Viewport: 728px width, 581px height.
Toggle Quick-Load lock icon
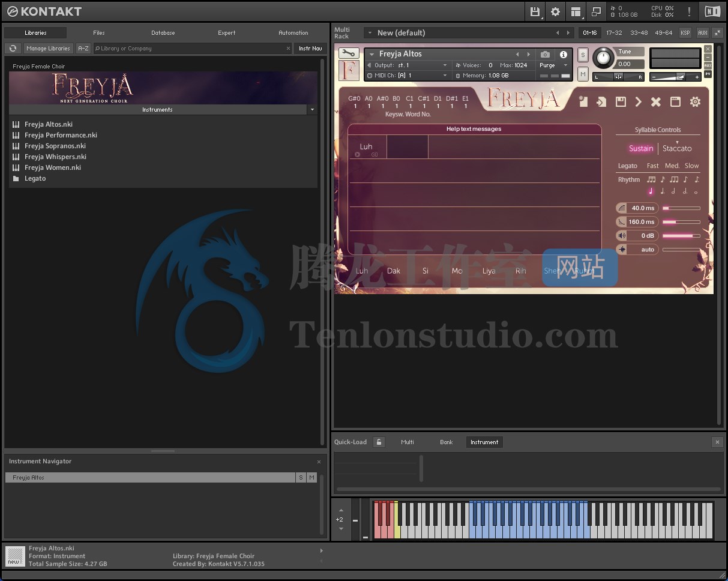pos(379,442)
